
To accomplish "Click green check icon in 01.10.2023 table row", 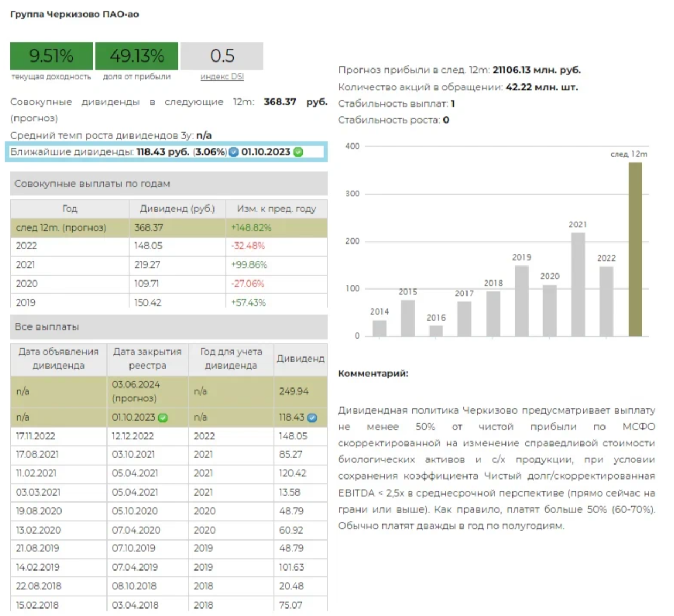I will click(163, 417).
